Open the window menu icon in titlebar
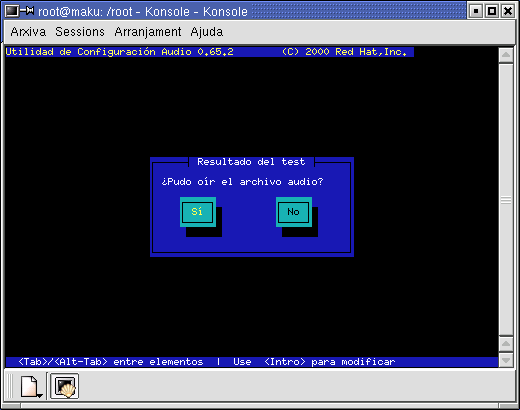Image resolution: width=520 pixels, height=410 pixels. point(12,11)
